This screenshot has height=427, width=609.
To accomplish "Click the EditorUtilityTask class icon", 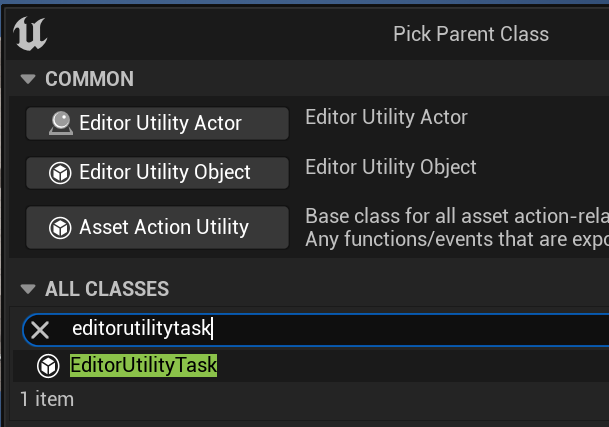I will (x=48, y=366).
